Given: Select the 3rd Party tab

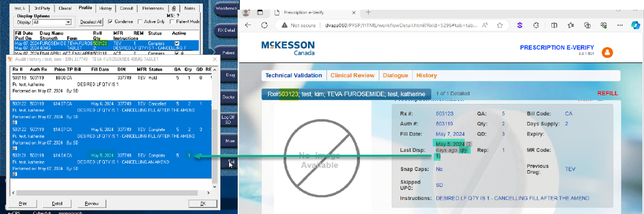Looking at the screenshot, I should click(42, 8).
